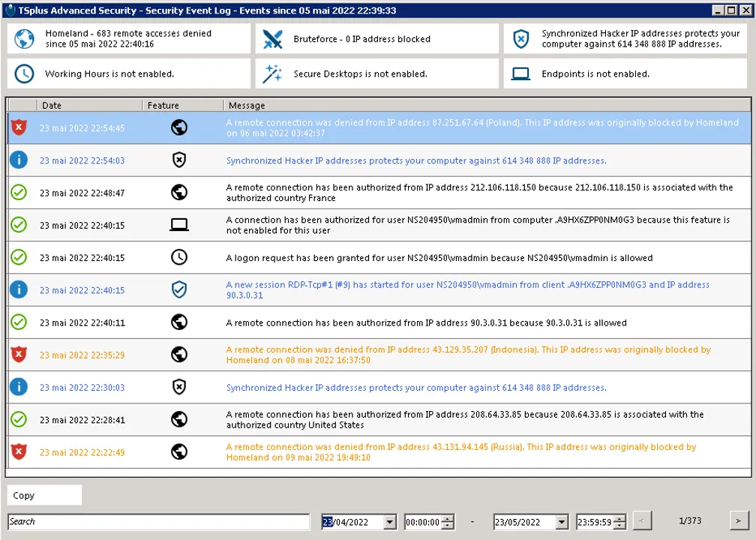Click laptop feature icon for vmadmin endpoint row
The image size is (756, 540).
(179, 225)
